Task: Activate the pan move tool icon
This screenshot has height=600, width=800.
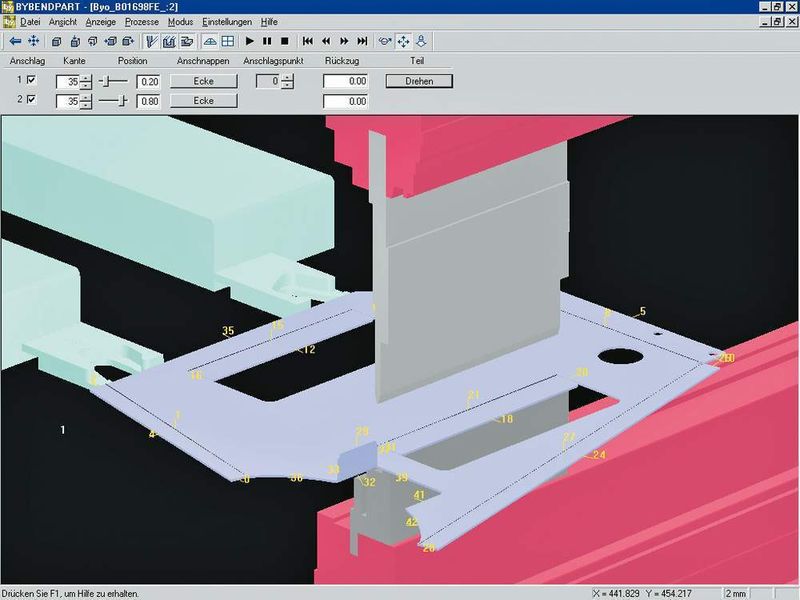Action: pos(403,41)
